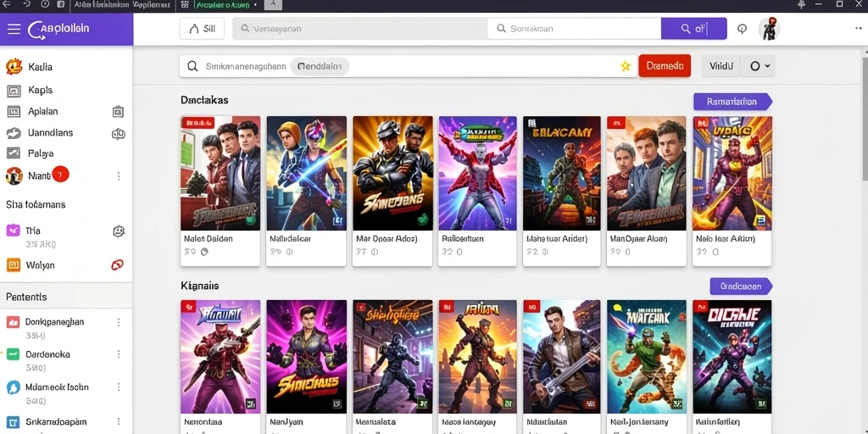Switch to the first browser tab
Viewport: 868px width, 434px height.
pyautogui.click(x=123, y=5)
